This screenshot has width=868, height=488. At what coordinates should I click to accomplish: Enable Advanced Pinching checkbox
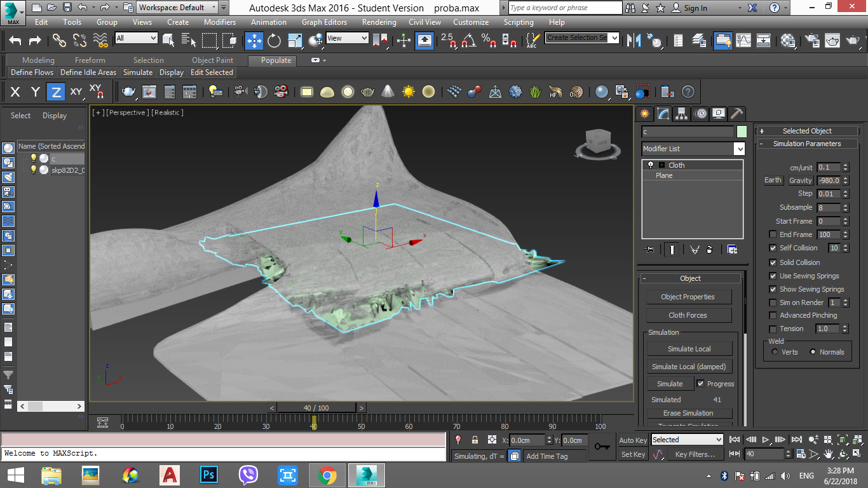tap(773, 315)
